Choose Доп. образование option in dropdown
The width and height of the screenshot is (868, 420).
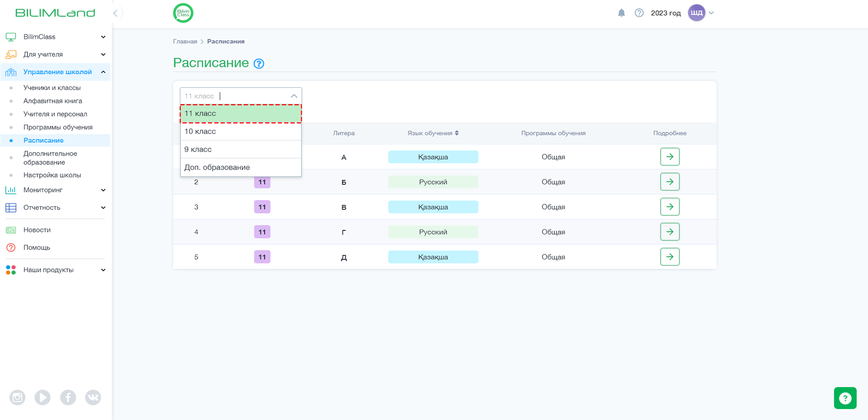(x=241, y=167)
